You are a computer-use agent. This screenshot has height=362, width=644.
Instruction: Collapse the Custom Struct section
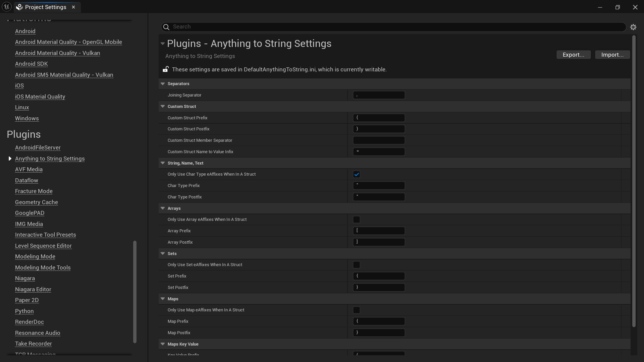click(163, 107)
